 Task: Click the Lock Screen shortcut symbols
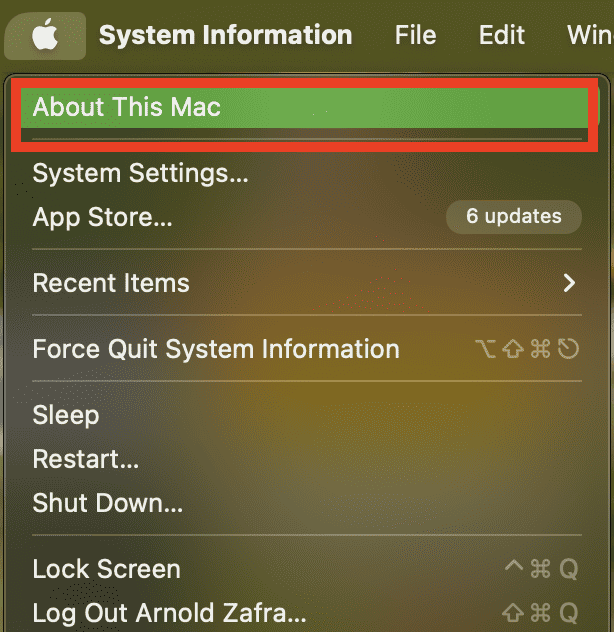coord(541,569)
